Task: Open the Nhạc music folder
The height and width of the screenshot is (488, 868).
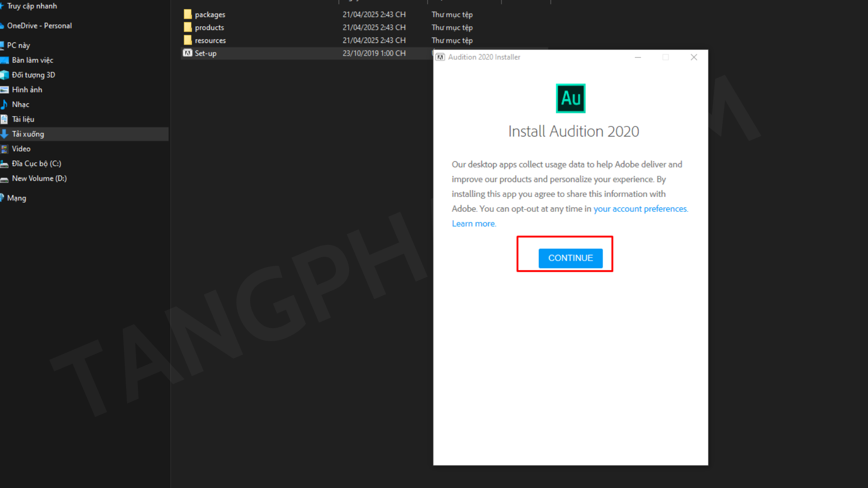Action: tap(20, 104)
